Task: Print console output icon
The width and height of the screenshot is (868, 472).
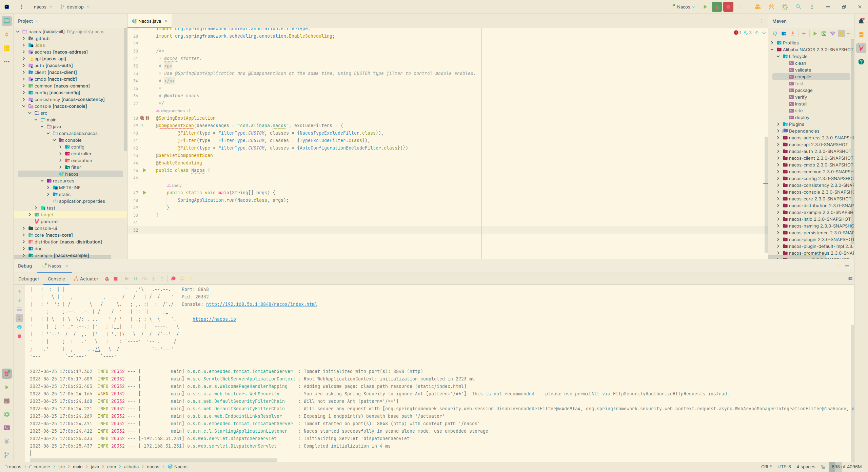Action: pos(19,327)
